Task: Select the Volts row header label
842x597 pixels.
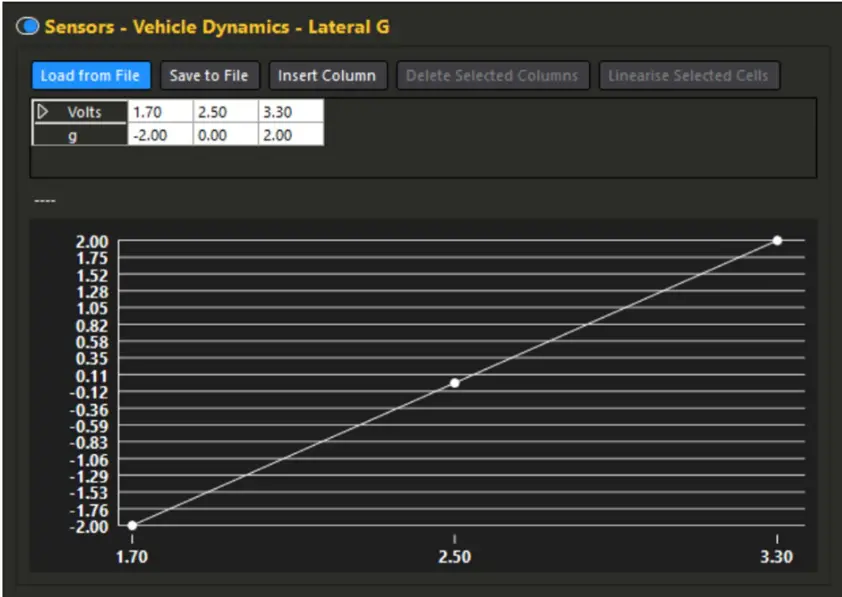Action: point(86,112)
